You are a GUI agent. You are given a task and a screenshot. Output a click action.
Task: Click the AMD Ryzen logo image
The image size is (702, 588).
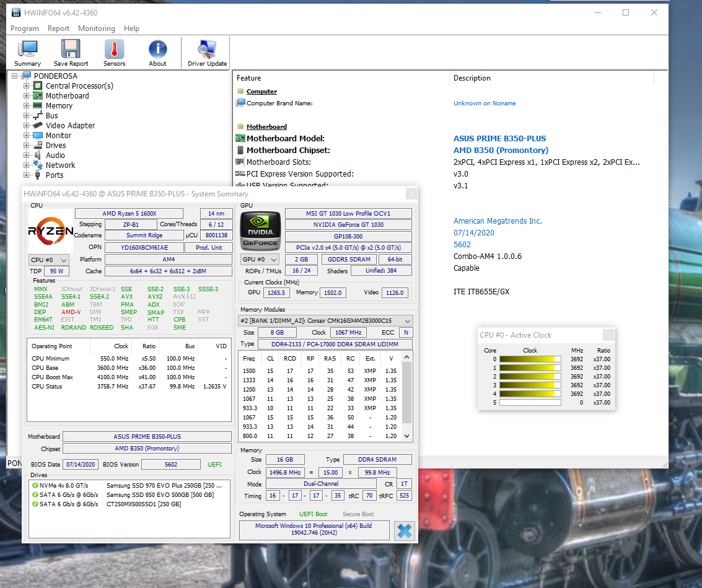coord(51,231)
